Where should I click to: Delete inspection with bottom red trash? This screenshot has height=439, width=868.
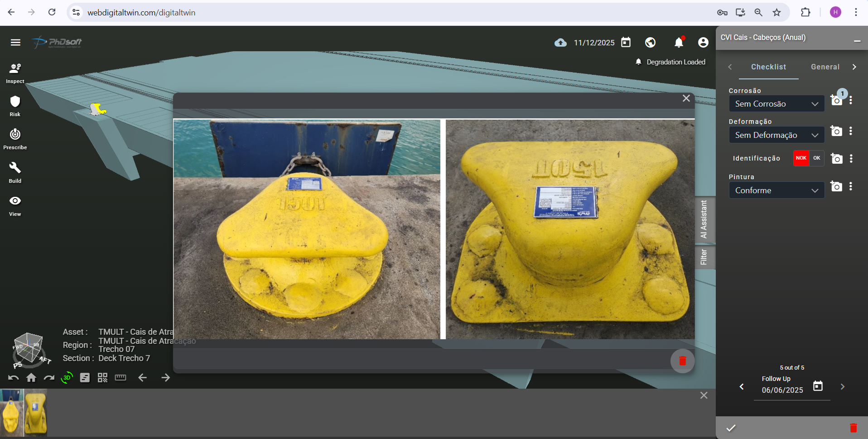click(x=854, y=428)
